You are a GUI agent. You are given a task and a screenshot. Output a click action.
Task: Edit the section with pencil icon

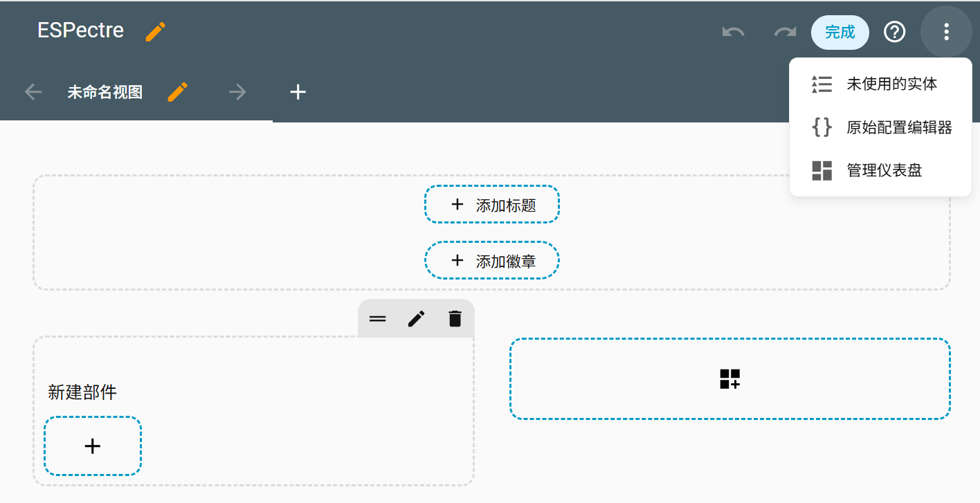coord(416,319)
